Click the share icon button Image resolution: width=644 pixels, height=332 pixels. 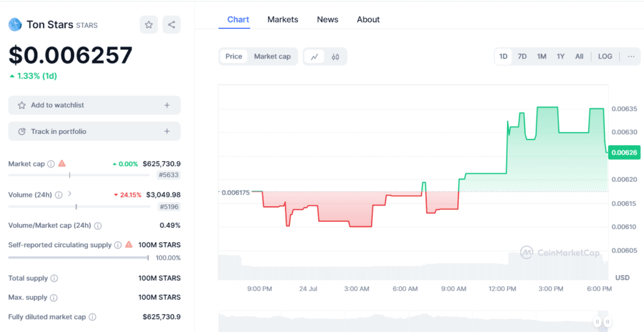click(172, 25)
